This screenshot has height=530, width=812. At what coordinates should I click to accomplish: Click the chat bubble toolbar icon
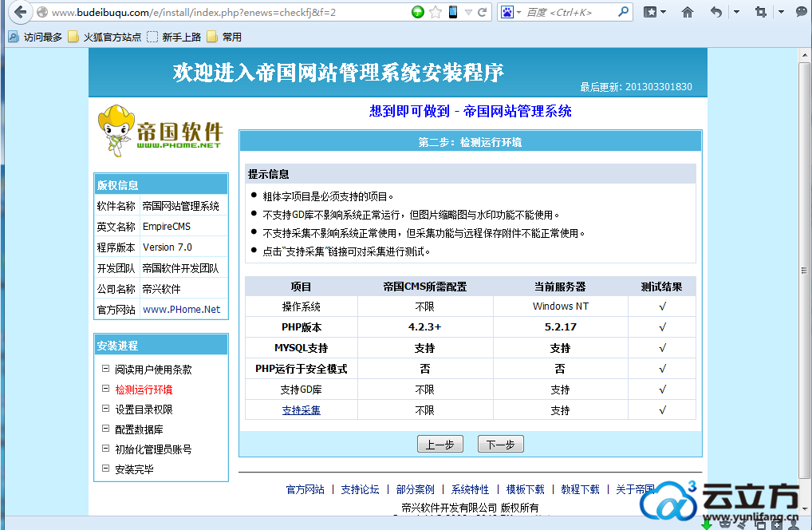point(802,12)
